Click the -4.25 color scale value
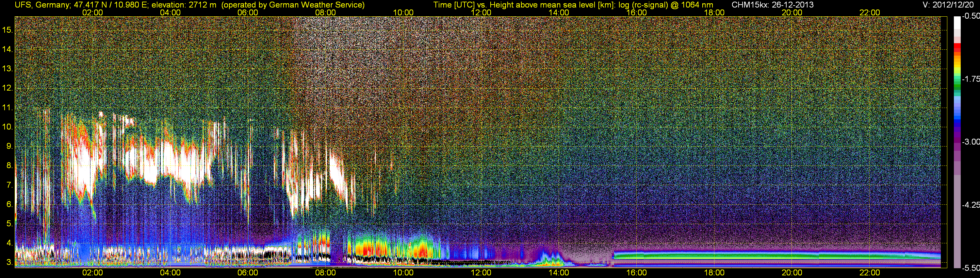Image resolution: width=980 pixels, height=278 pixels. point(971,205)
